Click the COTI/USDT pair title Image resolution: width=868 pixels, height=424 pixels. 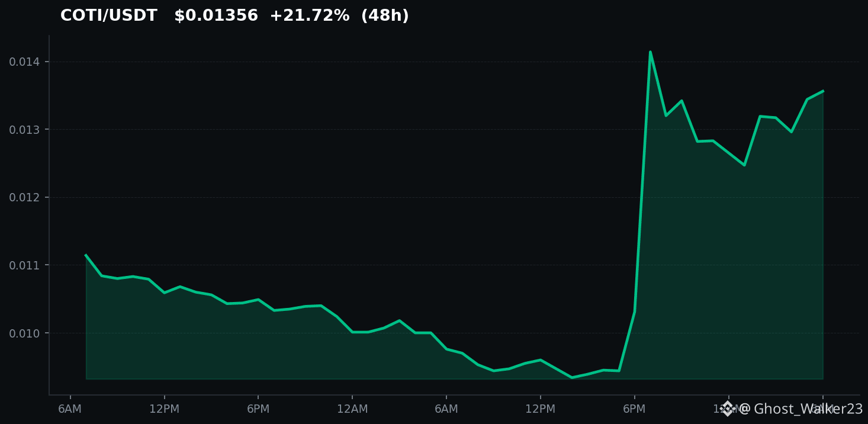tap(109, 16)
